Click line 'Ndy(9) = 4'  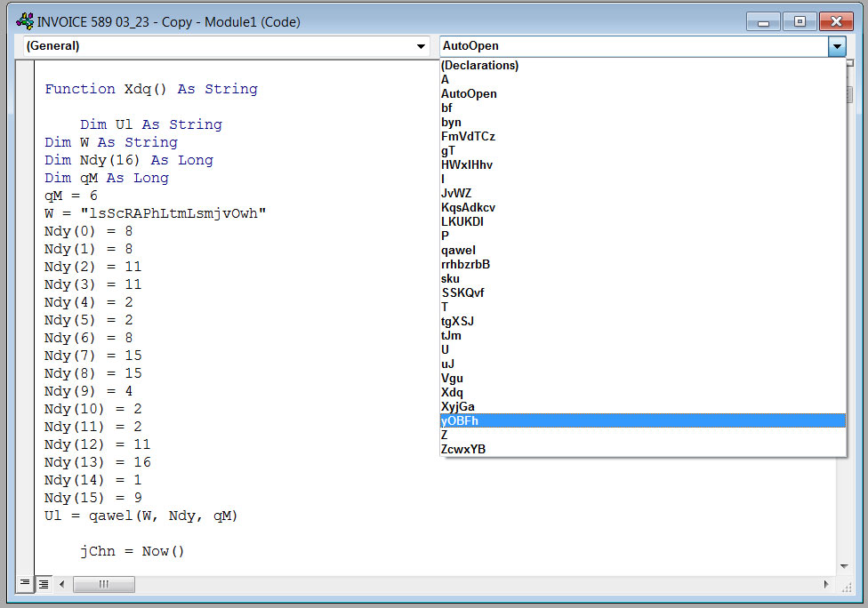pos(89,391)
